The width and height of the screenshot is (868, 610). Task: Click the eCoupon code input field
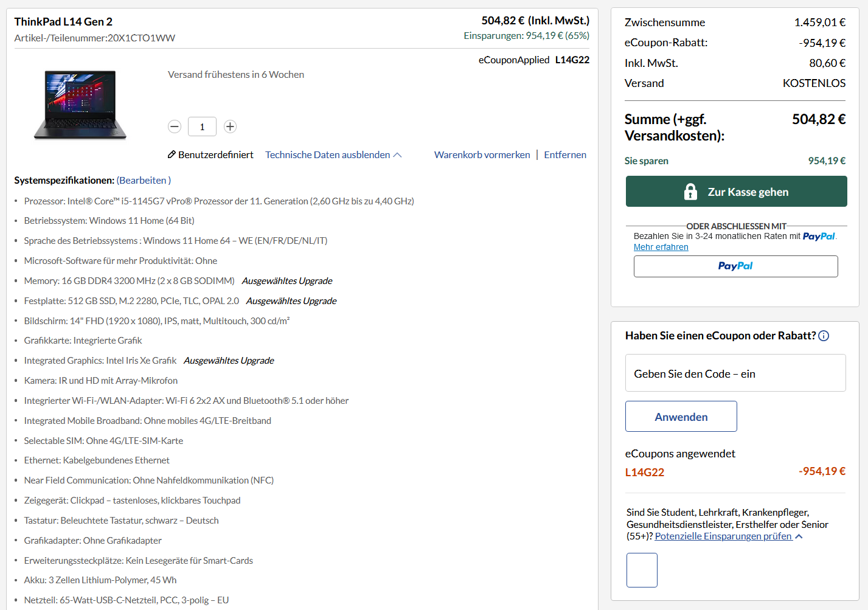pyautogui.click(x=735, y=373)
